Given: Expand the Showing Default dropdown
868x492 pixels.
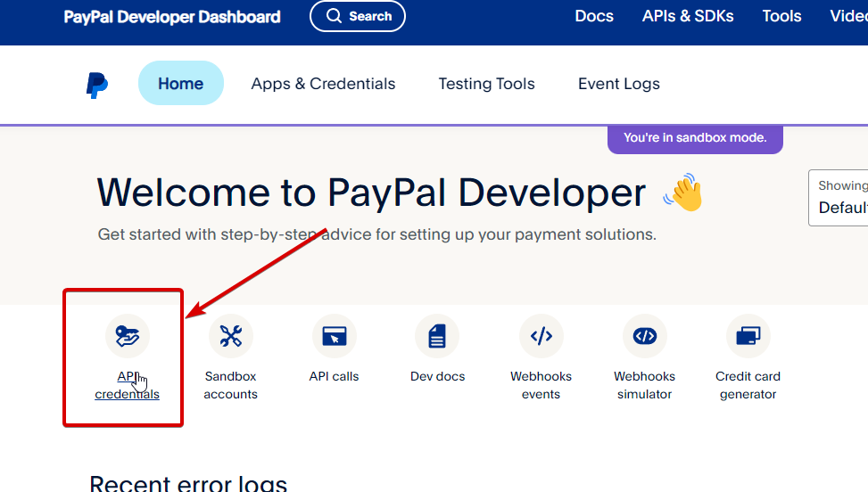Looking at the screenshot, I should pos(840,198).
